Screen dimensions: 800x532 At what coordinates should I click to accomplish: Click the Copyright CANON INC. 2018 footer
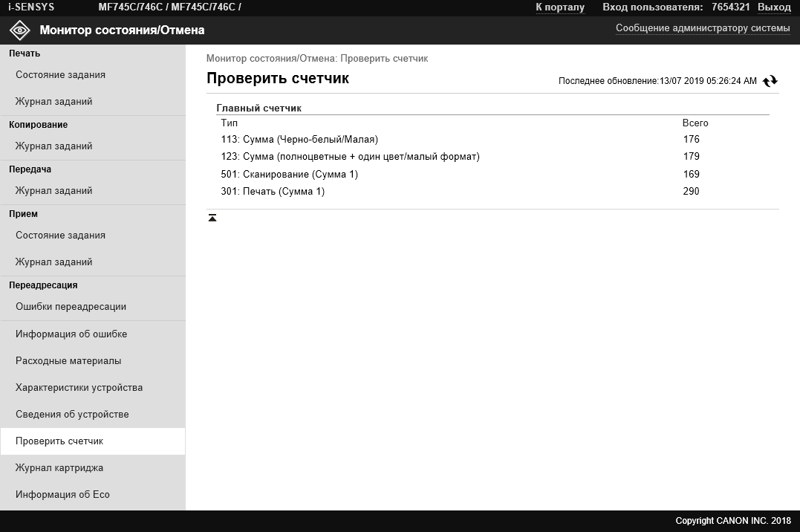(x=733, y=521)
